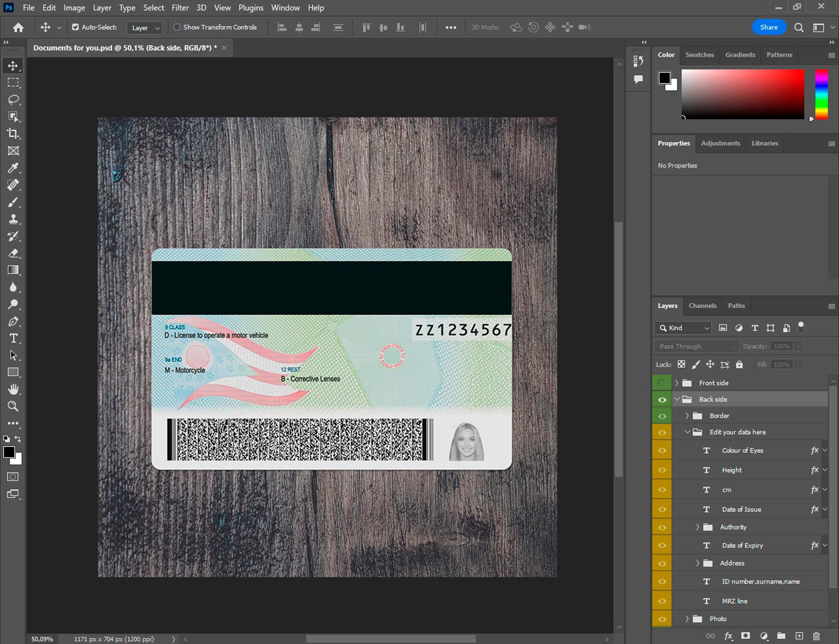Pick the Eyedropper tool
This screenshot has width=839, height=644.
[x=13, y=168]
